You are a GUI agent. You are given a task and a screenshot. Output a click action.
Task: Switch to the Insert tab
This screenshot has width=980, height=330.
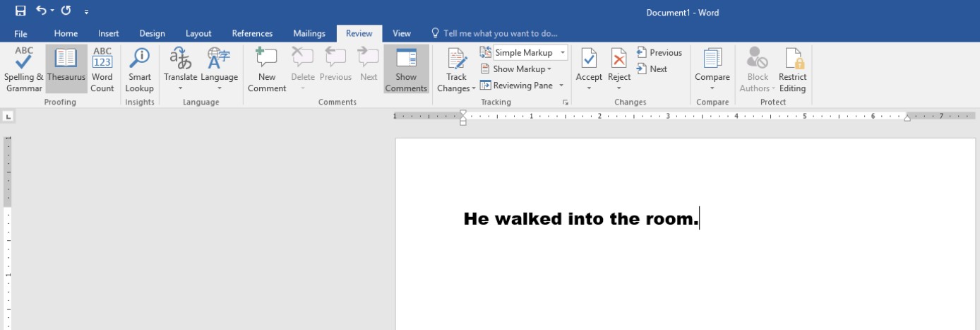point(109,33)
